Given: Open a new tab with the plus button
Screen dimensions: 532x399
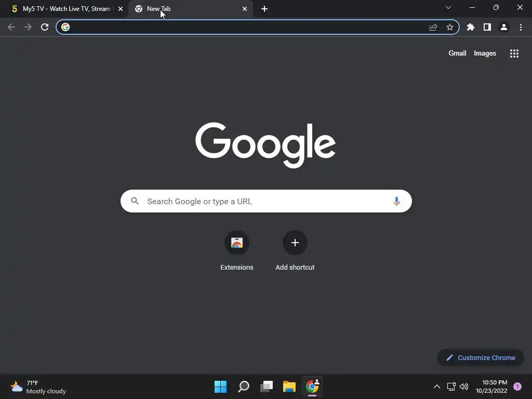Looking at the screenshot, I should [264, 9].
